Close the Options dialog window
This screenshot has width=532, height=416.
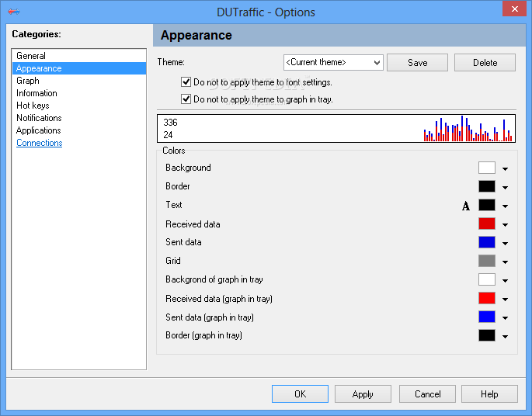(514, 9)
